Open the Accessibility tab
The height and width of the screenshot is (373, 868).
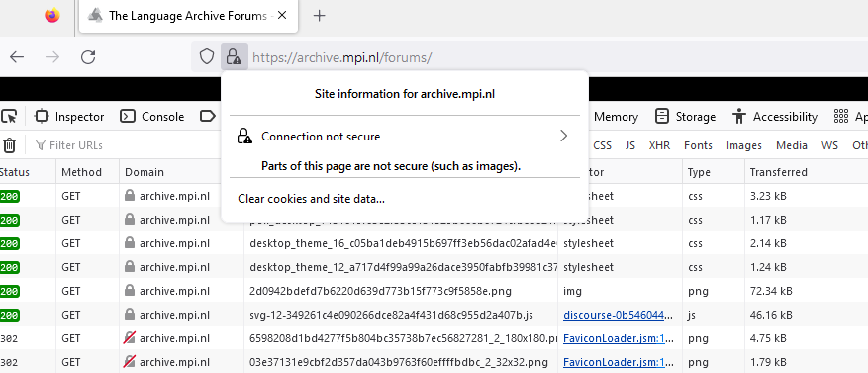(774, 116)
